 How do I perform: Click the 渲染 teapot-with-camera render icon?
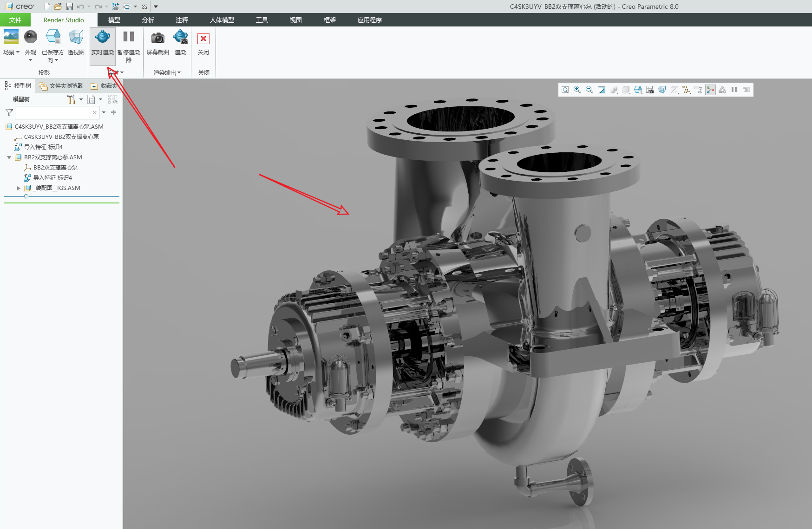(180, 37)
